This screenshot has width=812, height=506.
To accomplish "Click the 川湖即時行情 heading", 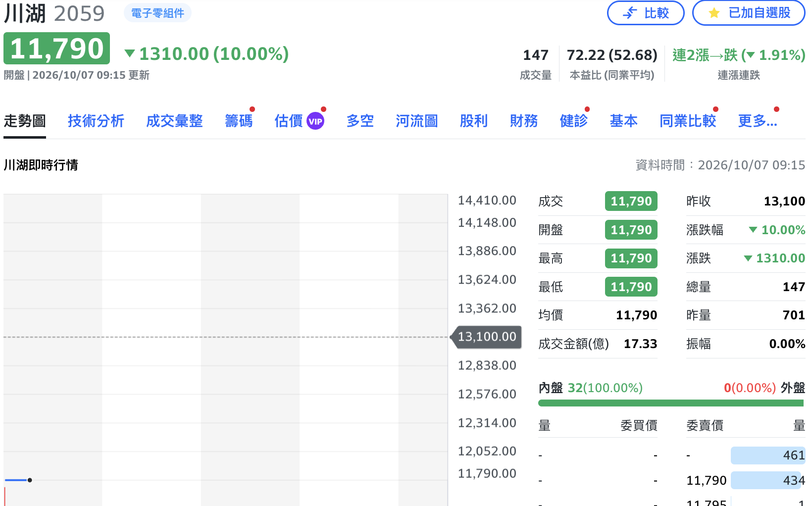I will 41,165.
